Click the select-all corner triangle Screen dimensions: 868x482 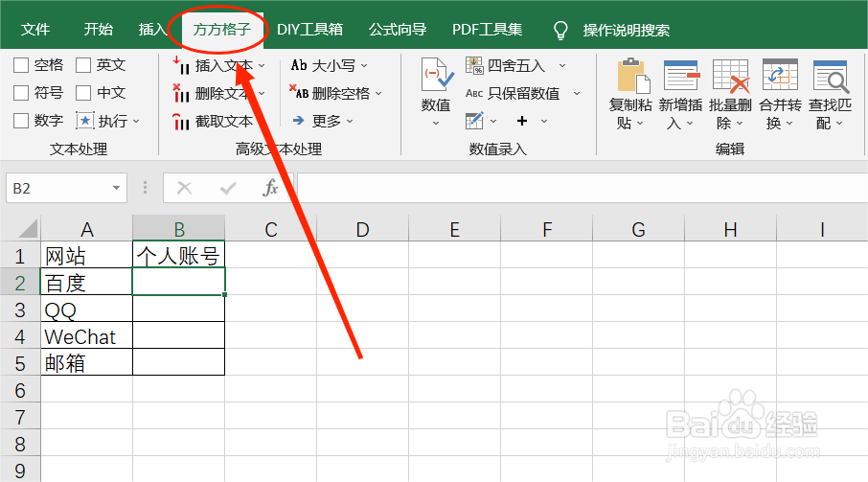tap(27, 229)
